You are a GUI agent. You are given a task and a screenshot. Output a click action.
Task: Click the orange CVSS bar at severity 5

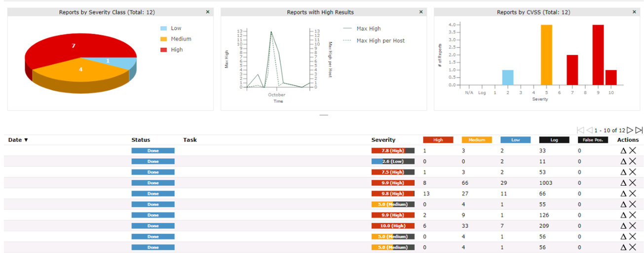pos(546,55)
